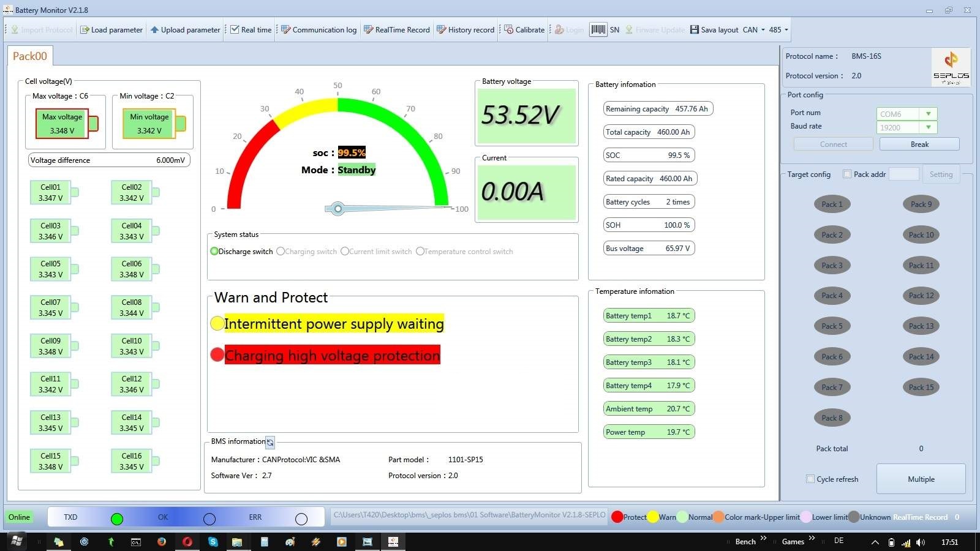Click the Break button

pos(919,144)
